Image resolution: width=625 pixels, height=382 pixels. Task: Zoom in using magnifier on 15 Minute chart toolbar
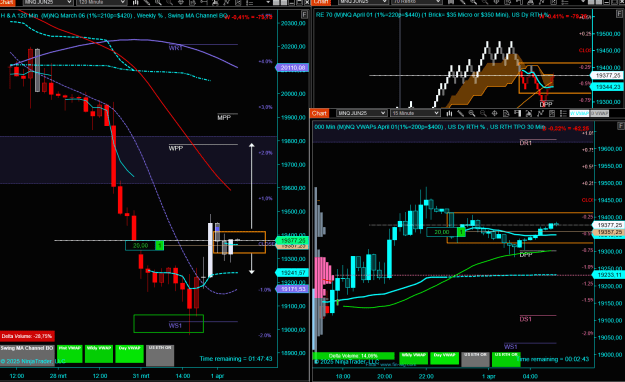tap(472, 113)
